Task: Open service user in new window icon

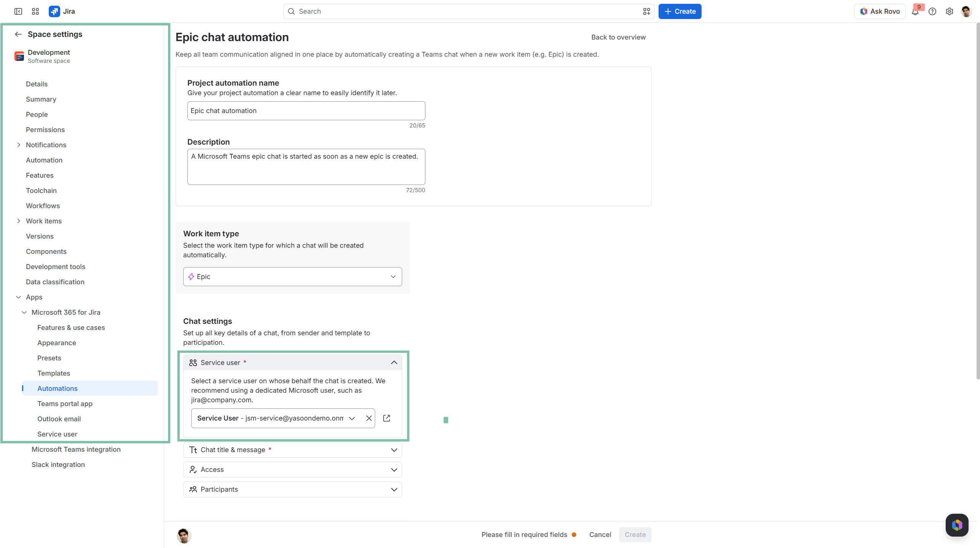Action: 387,418
